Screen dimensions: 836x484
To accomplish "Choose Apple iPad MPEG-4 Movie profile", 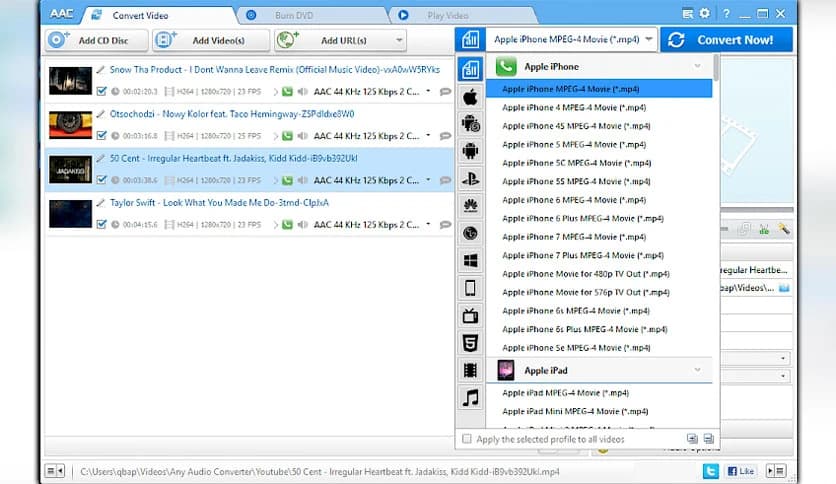I will coord(599,392).
